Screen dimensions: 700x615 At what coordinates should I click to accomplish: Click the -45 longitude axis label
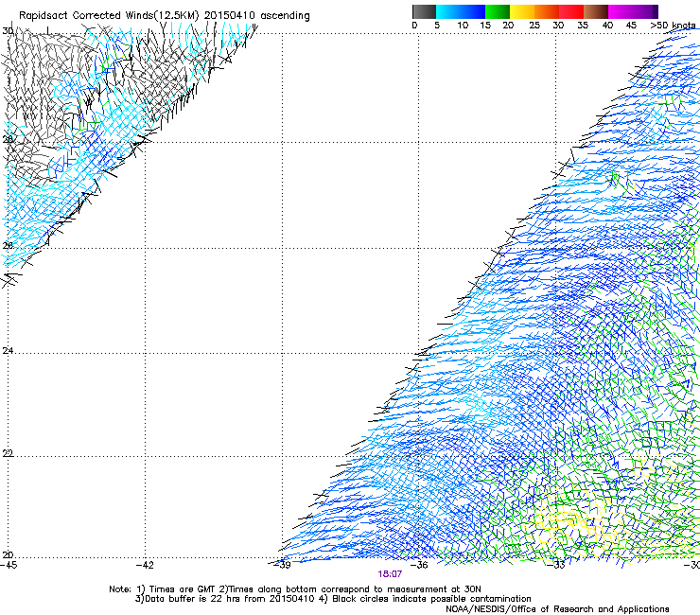(x=9, y=565)
